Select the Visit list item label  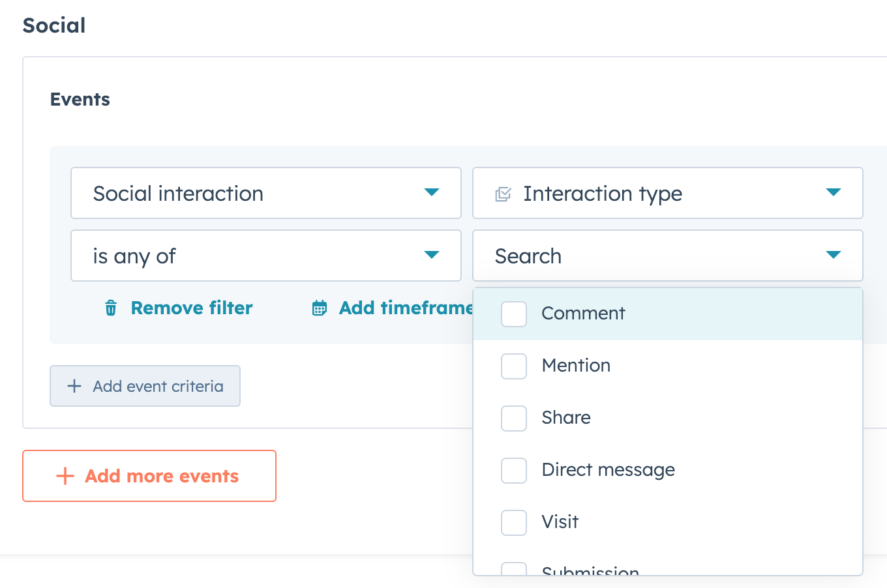click(560, 522)
